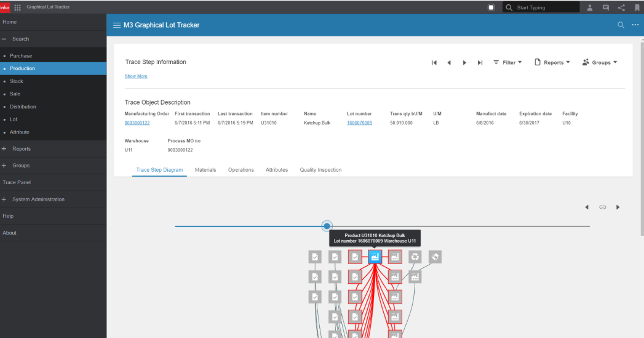Collapse the Search section in sidebar
This screenshot has height=338, width=644.
pyautogui.click(x=4, y=39)
